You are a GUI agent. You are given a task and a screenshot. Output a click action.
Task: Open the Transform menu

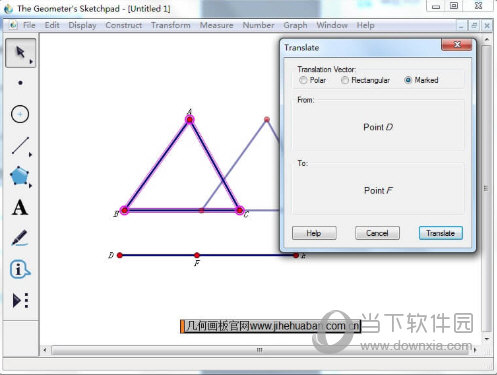click(x=171, y=25)
